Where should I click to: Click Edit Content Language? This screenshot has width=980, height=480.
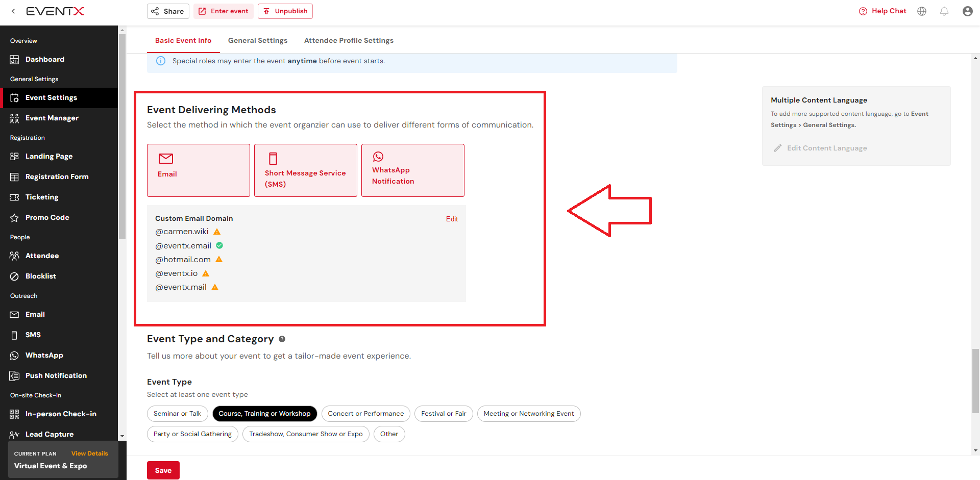(x=821, y=148)
